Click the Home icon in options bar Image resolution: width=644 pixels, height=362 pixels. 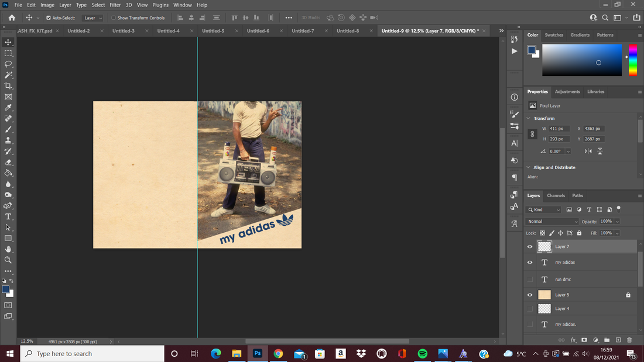click(x=12, y=18)
